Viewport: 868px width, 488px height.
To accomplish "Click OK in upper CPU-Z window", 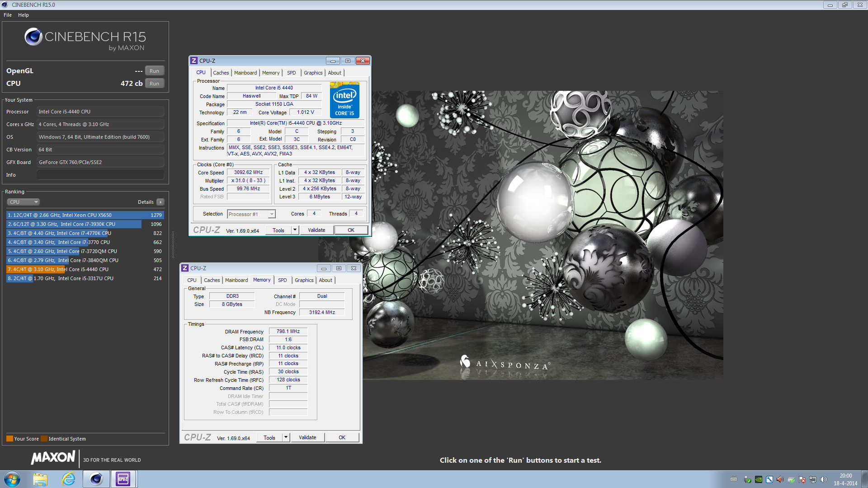I will tap(351, 230).
